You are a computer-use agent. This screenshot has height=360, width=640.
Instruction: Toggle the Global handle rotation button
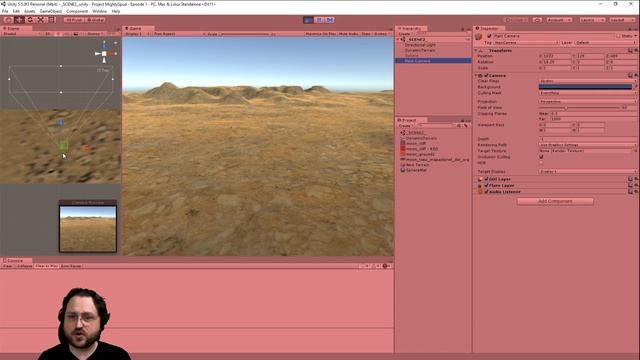coord(96,20)
